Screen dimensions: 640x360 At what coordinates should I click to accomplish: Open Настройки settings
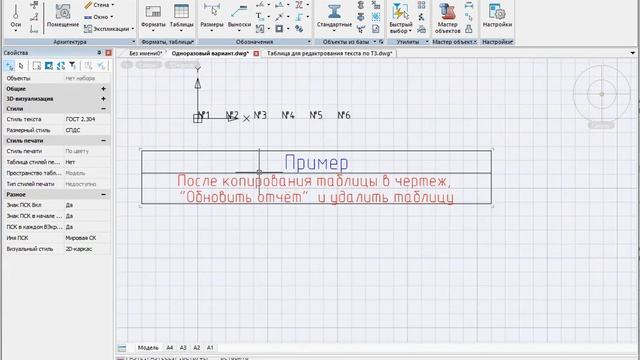(497, 16)
